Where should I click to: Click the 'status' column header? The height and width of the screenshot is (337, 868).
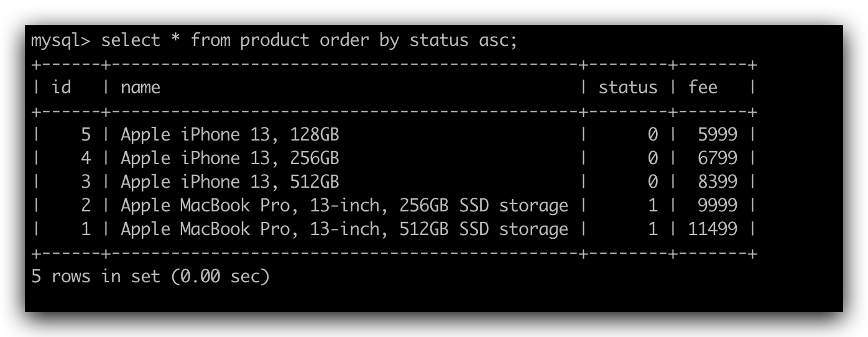tap(627, 88)
